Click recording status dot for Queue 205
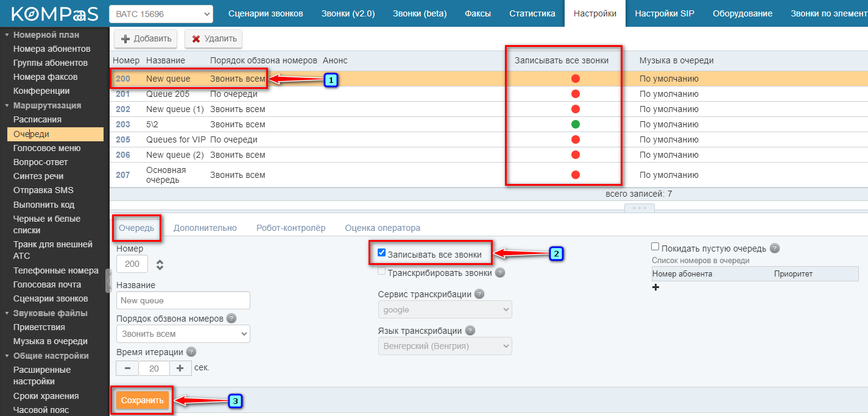The width and height of the screenshot is (868, 416). click(576, 94)
